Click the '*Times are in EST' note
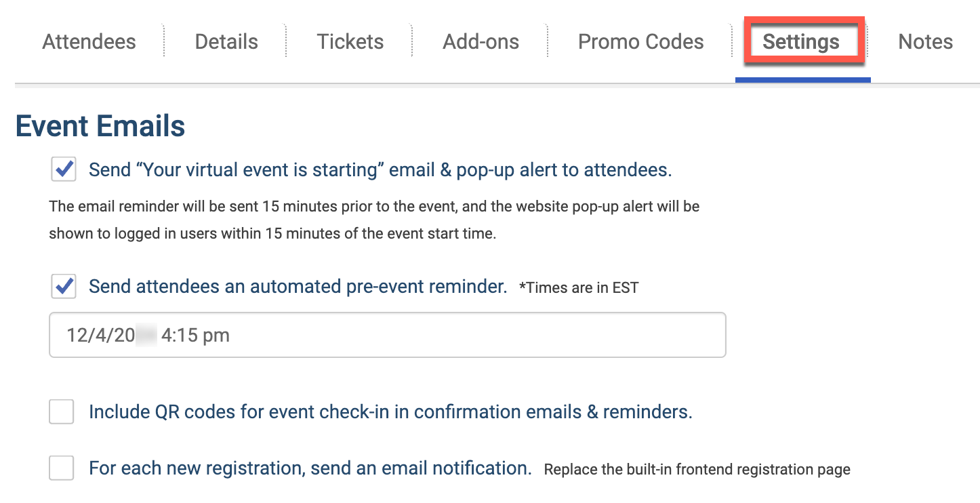The width and height of the screenshot is (980, 503). point(579,287)
